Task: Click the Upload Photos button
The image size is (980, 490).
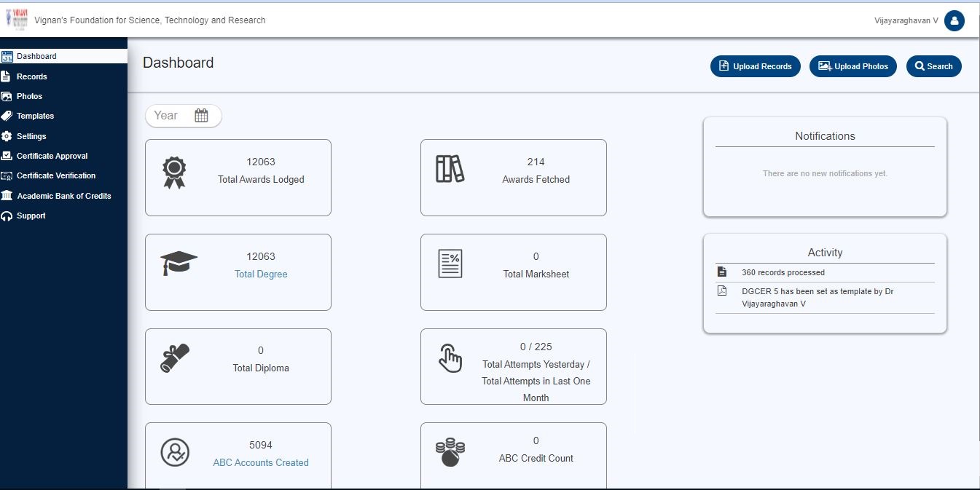Action: click(852, 66)
